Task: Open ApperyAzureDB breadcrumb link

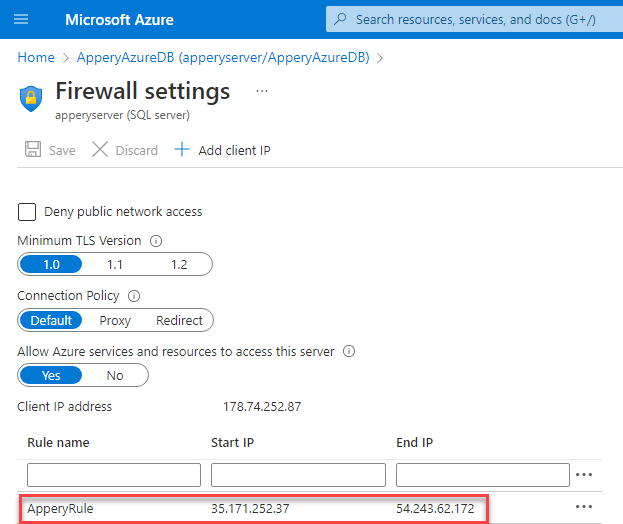Action: [x=223, y=58]
